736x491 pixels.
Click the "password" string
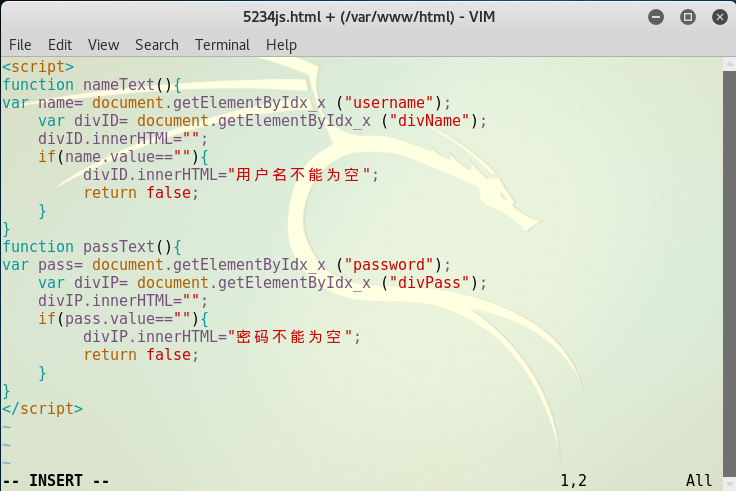point(389,265)
